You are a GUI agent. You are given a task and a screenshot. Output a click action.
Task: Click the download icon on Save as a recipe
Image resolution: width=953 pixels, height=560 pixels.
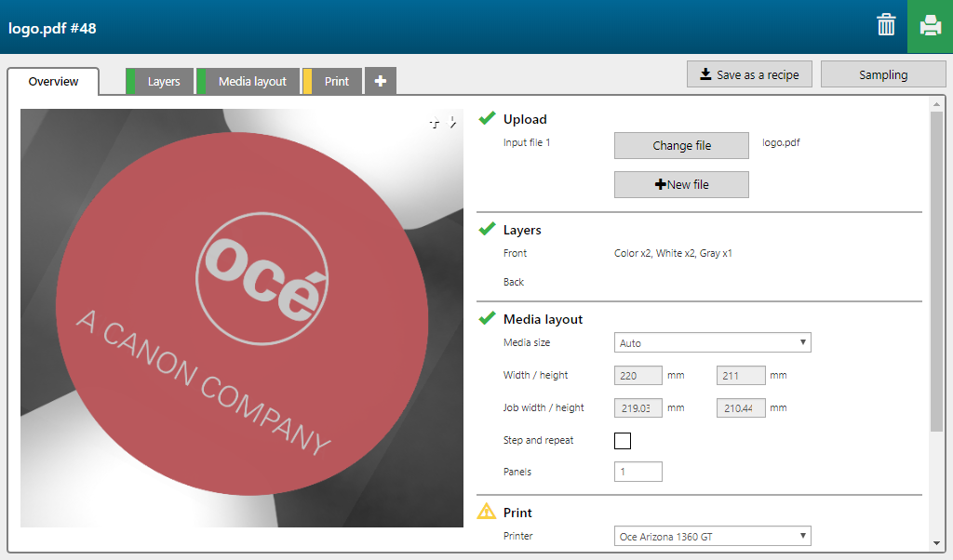[x=705, y=74]
